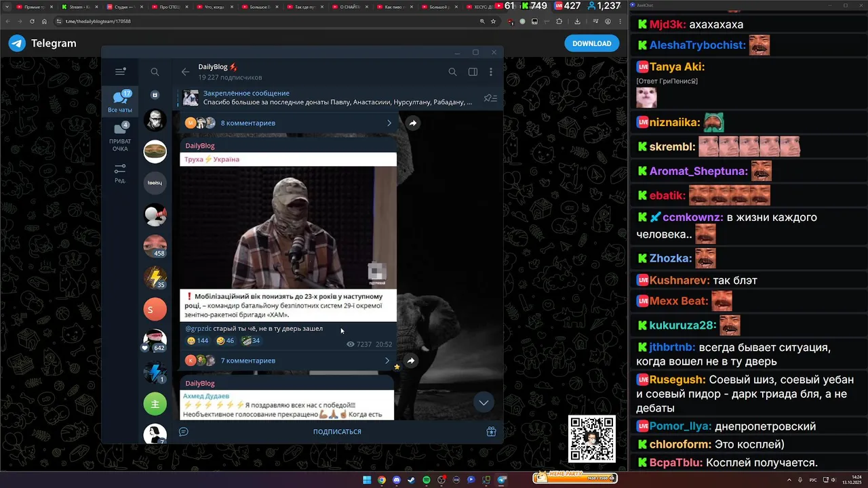Toggle the 144 emoji reaction
This screenshot has width=868, height=488.
click(x=197, y=341)
